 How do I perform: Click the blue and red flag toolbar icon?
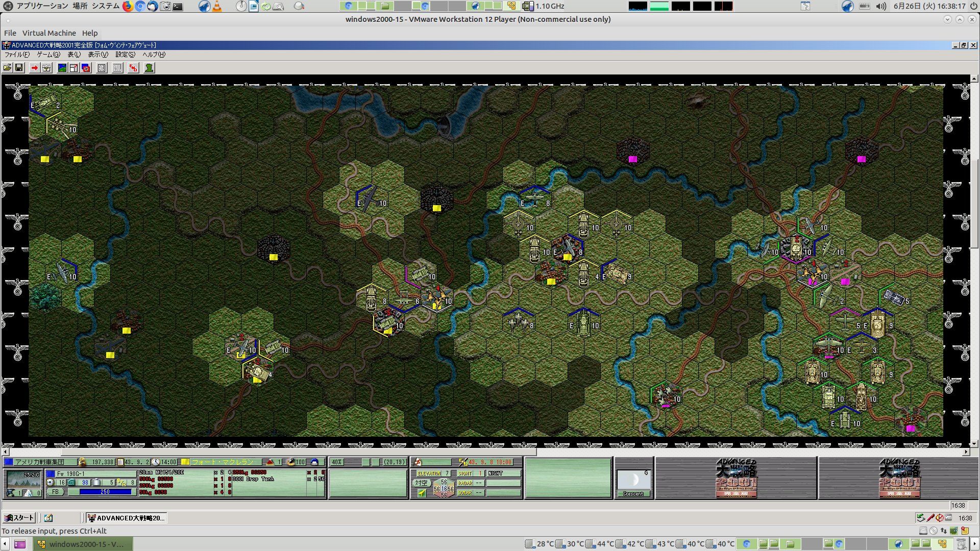pos(86,68)
